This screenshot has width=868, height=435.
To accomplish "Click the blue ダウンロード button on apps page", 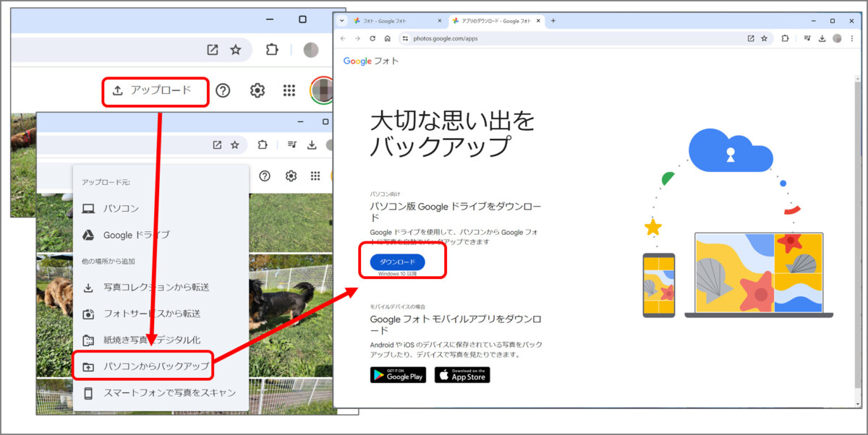I will (397, 262).
